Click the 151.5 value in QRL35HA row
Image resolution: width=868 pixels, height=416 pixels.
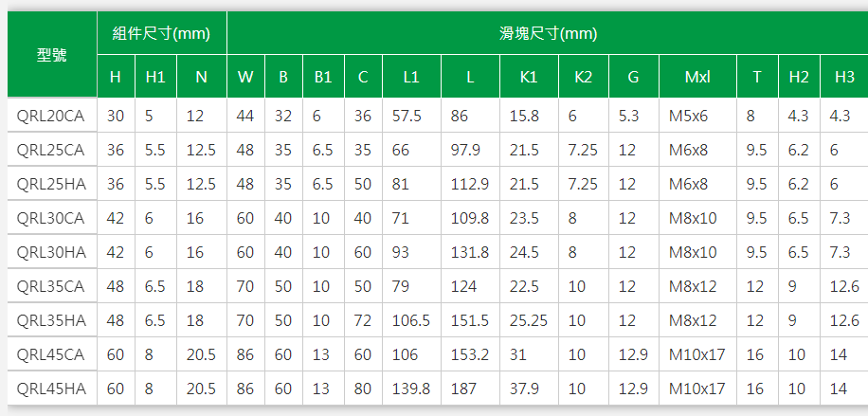(x=471, y=320)
